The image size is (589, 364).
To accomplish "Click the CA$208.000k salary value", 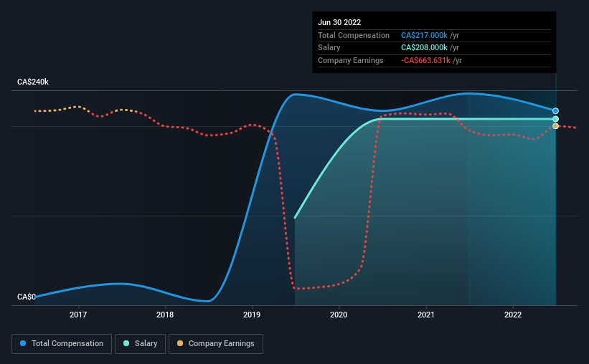I will (424, 48).
